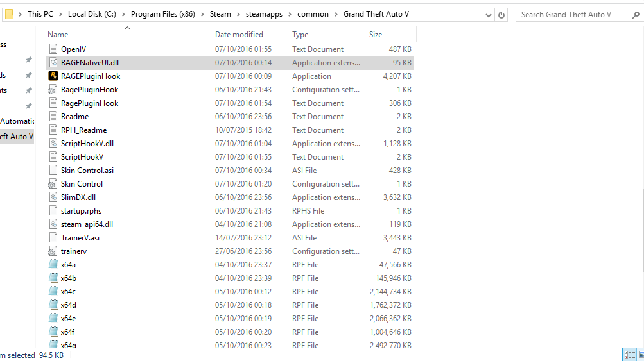
Task: Switch to details view layout icon
Action: click(x=629, y=355)
